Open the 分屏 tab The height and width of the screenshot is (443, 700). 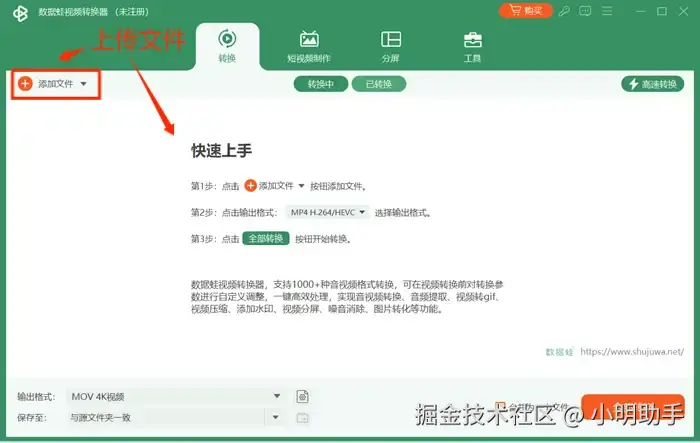pos(391,46)
